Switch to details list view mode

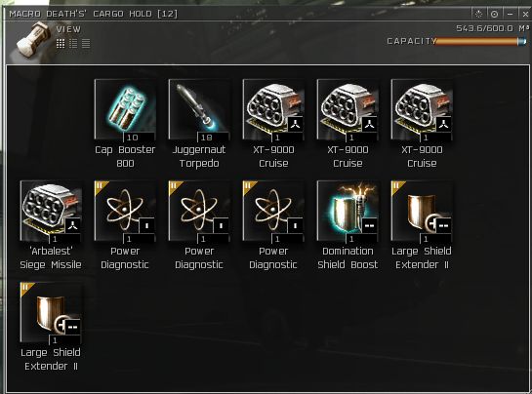[73, 44]
